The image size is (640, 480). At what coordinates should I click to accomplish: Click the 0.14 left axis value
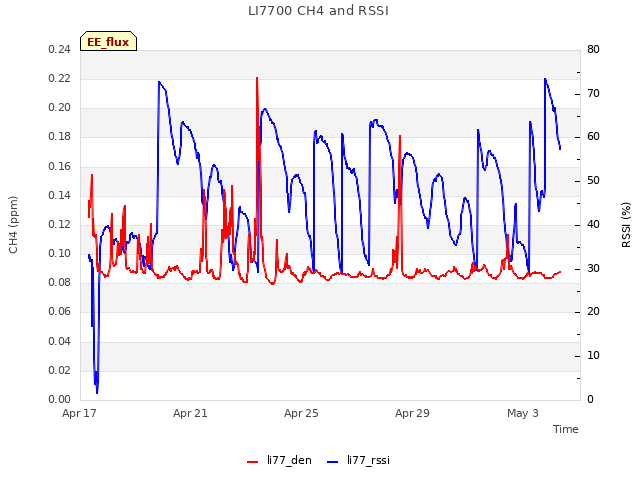60,196
